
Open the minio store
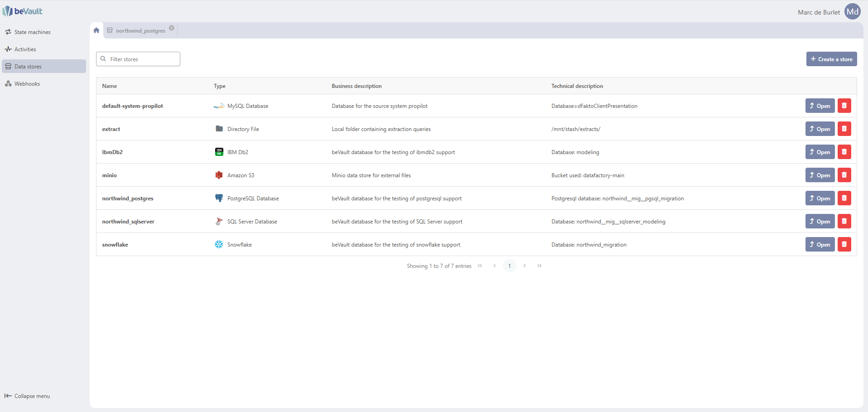tap(820, 175)
